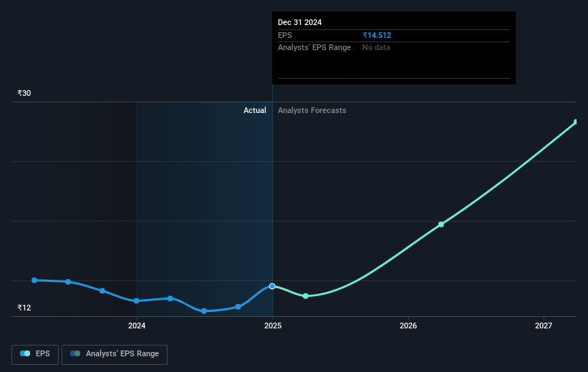
Task: Click the first forecast point after 2025
Action: (306, 296)
